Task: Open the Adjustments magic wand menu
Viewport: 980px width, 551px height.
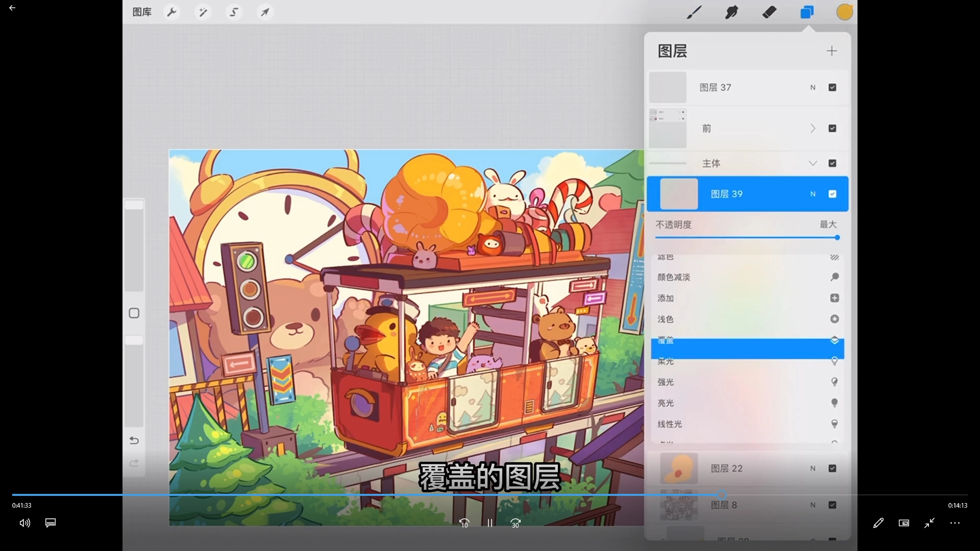Action: (x=203, y=12)
